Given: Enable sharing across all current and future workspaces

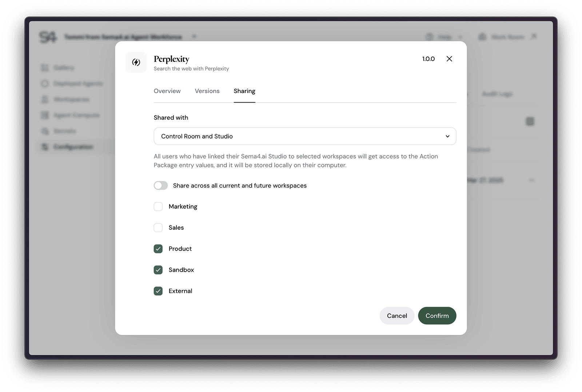Looking at the screenshot, I should [160, 185].
